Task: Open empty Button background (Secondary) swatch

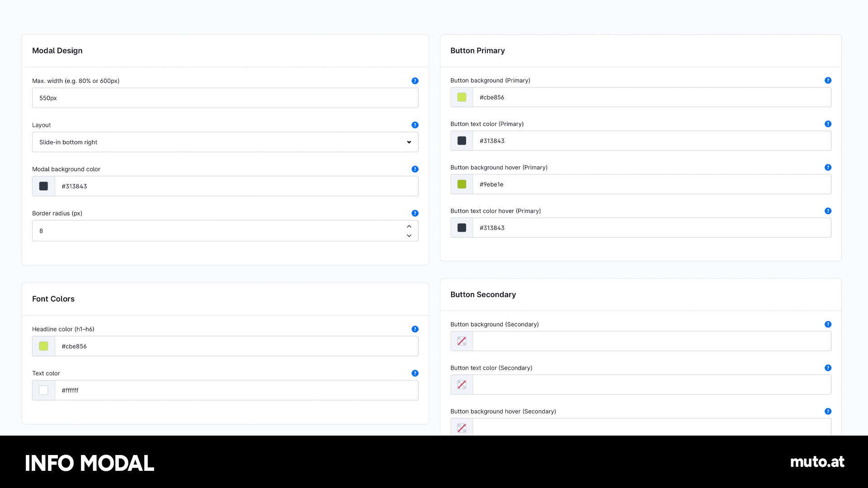Action: click(x=462, y=341)
